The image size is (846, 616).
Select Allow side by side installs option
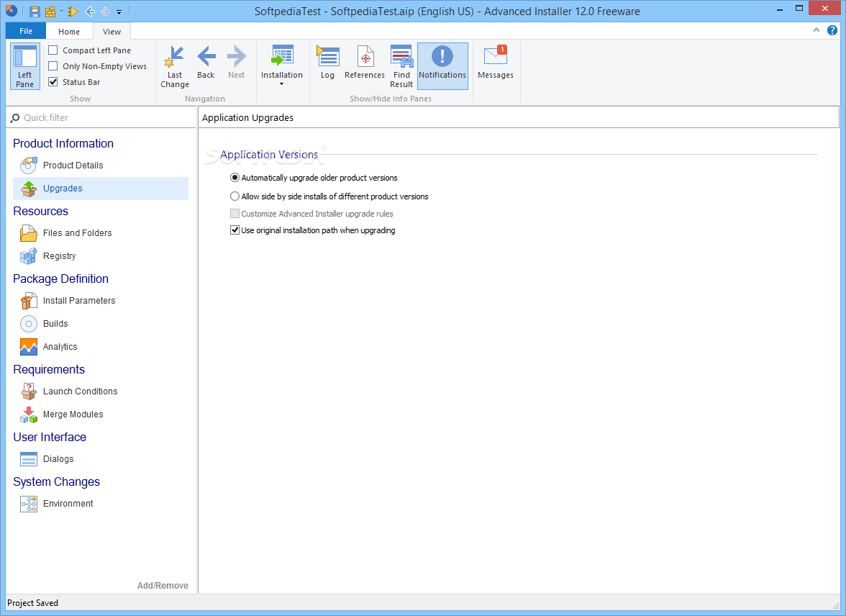click(x=329, y=196)
